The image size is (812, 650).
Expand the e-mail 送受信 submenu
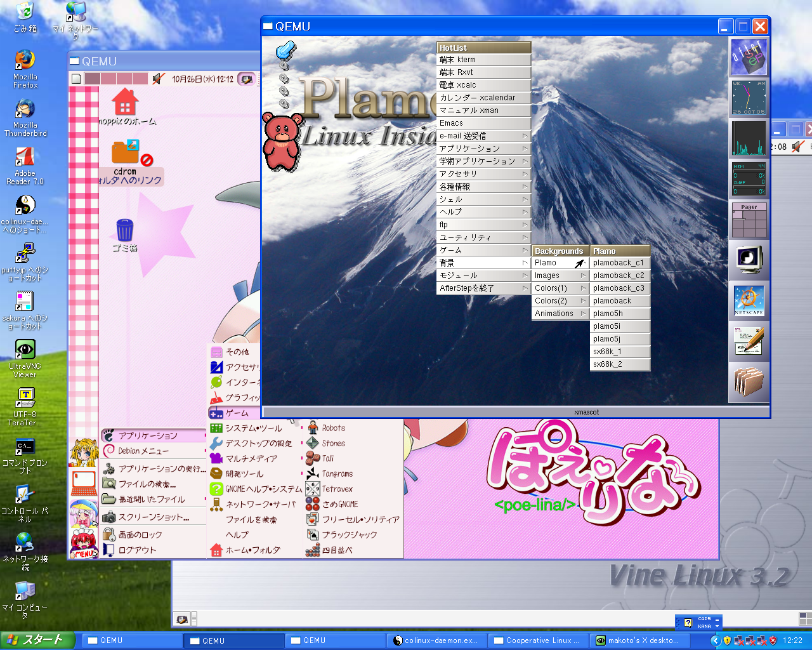[x=483, y=136]
